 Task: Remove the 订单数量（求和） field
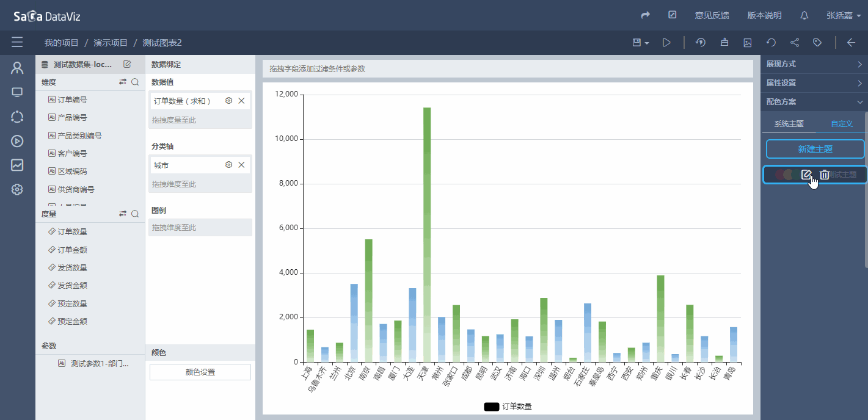(241, 101)
